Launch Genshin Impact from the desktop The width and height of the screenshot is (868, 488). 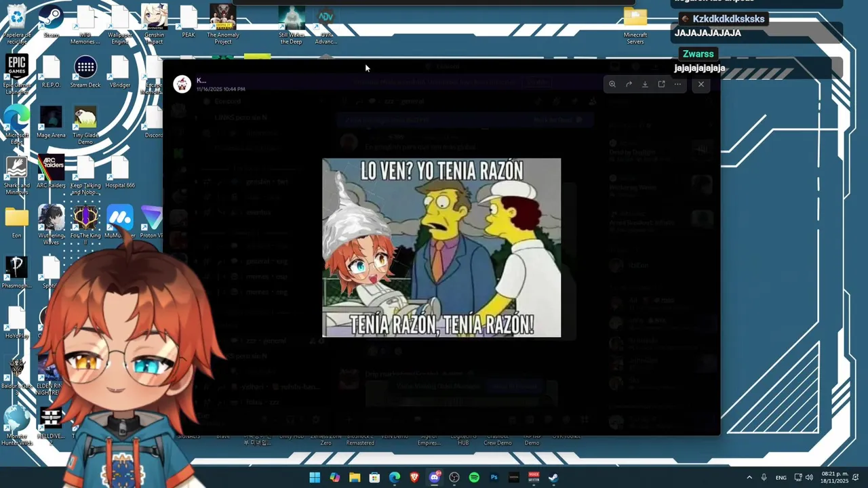pyautogui.click(x=154, y=25)
